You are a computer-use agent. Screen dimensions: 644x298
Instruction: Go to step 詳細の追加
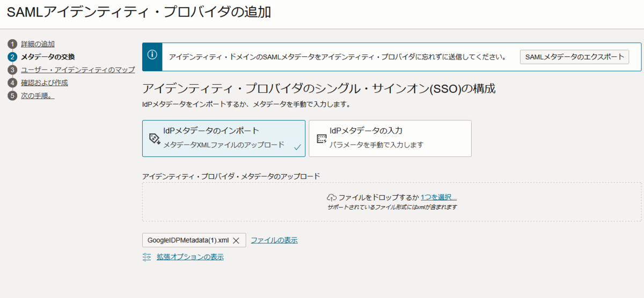38,44
